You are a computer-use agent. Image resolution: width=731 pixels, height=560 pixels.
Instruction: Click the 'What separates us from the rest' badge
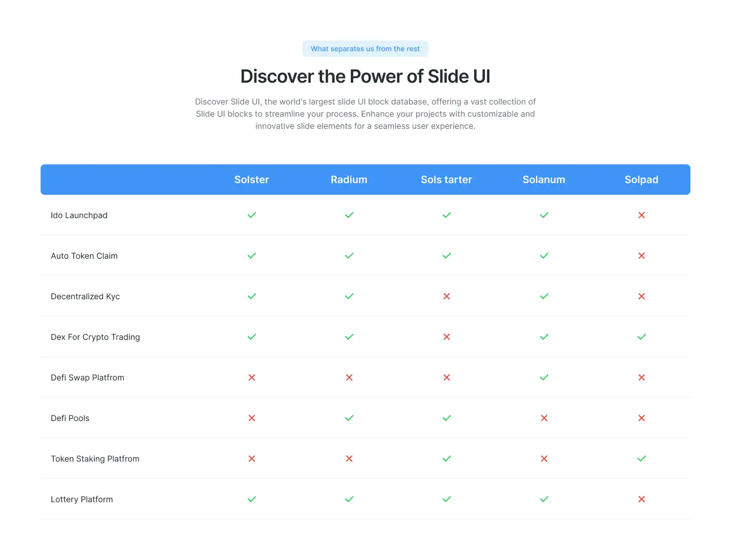tap(365, 49)
